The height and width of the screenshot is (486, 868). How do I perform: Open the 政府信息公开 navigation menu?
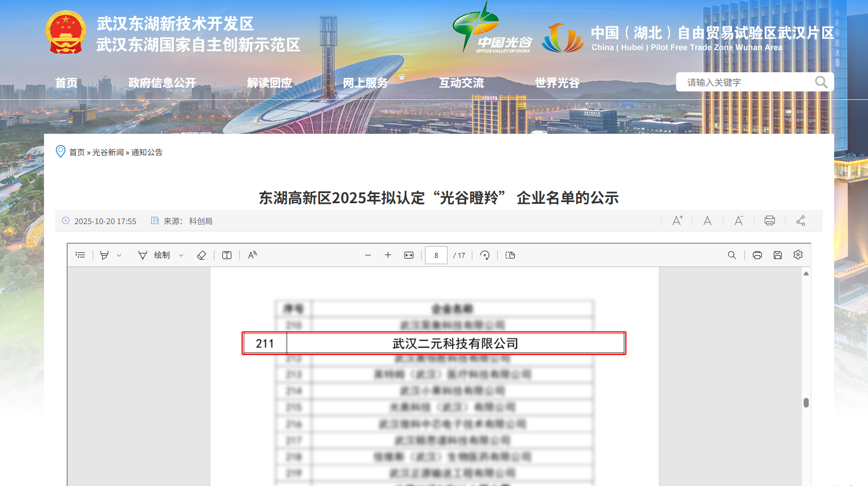(162, 83)
